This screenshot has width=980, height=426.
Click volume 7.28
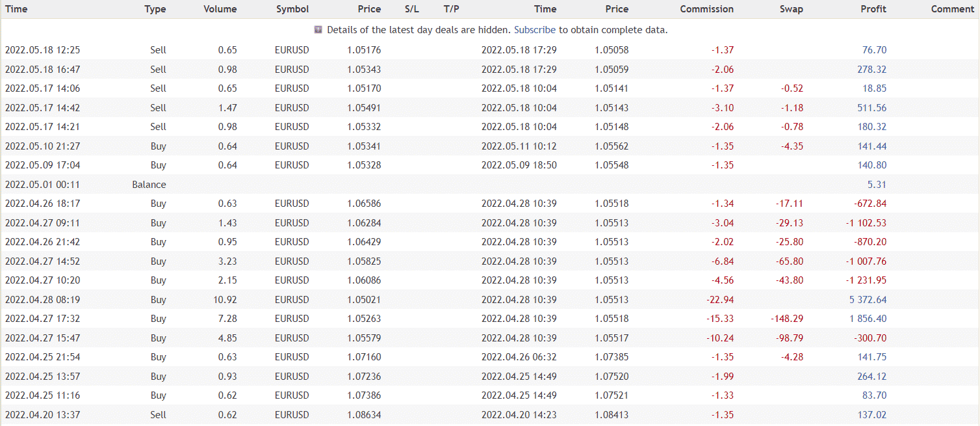tap(227, 319)
